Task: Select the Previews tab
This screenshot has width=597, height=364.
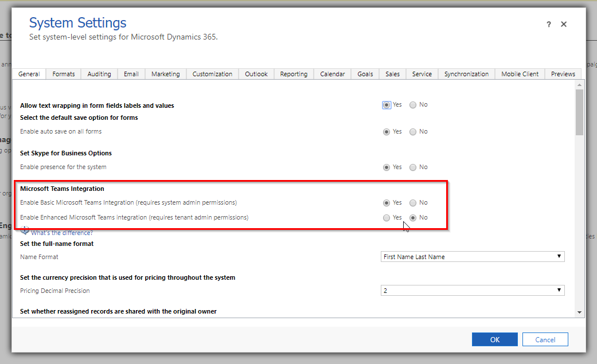Action: (x=563, y=74)
